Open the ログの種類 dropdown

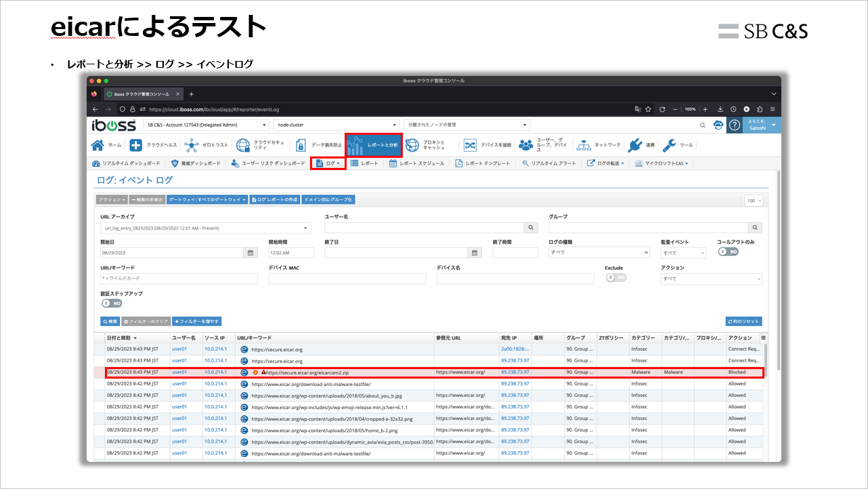click(x=601, y=253)
